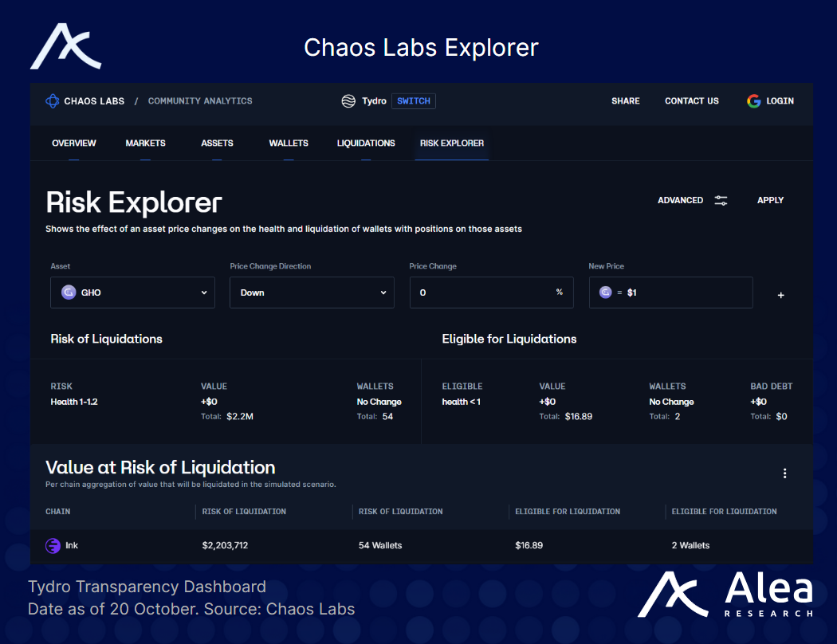This screenshot has width=837, height=644.
Task: Open the Markets tab
Action: (145, 143)
